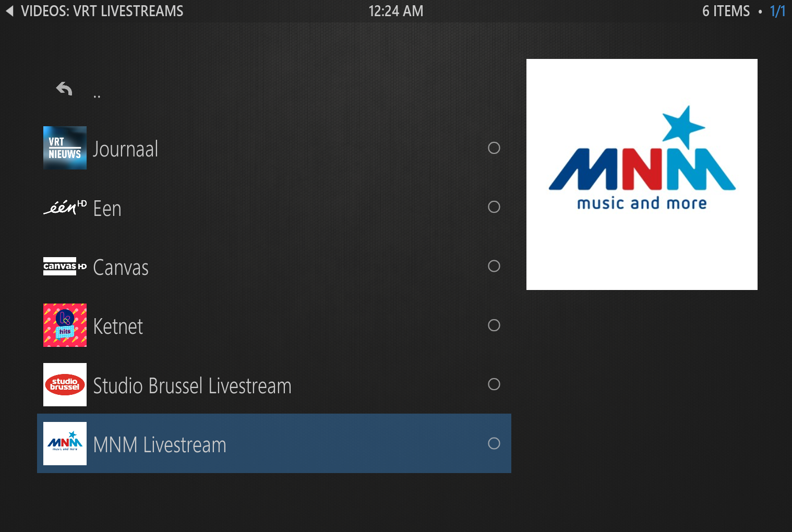Image resolution: width=792 pixels, height=532 pixels.
Task: Click the 12:24 AM clock
Action: 396,11
